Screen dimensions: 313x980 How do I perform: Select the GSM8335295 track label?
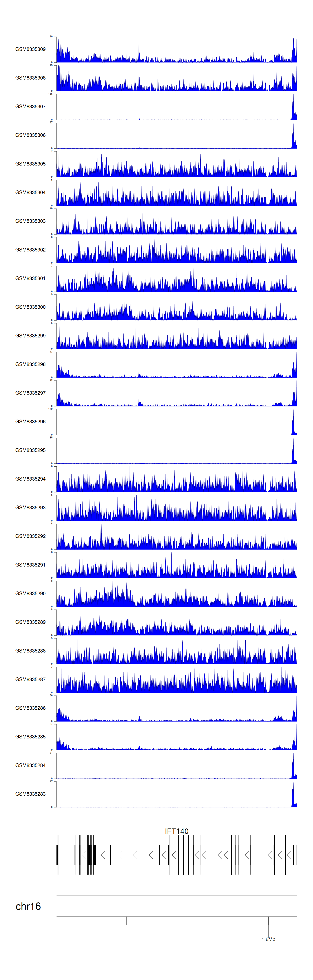(x=30, y=450)
